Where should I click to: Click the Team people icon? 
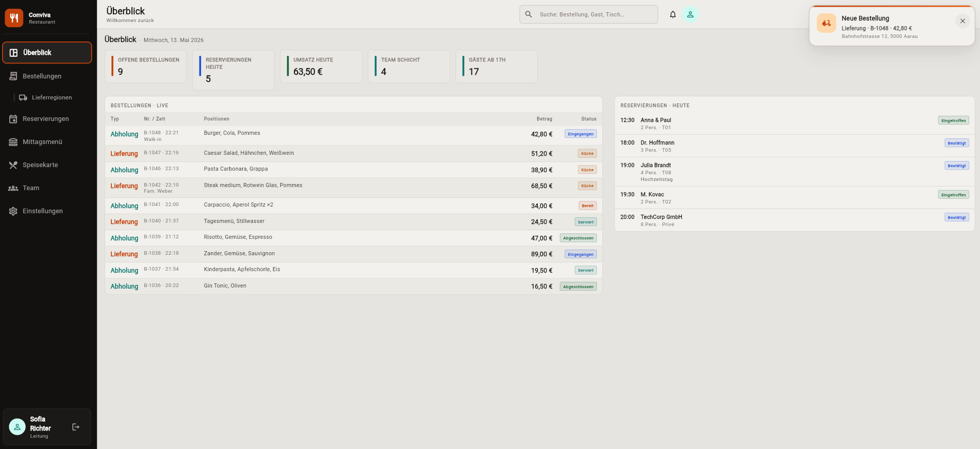pos(13,188)
